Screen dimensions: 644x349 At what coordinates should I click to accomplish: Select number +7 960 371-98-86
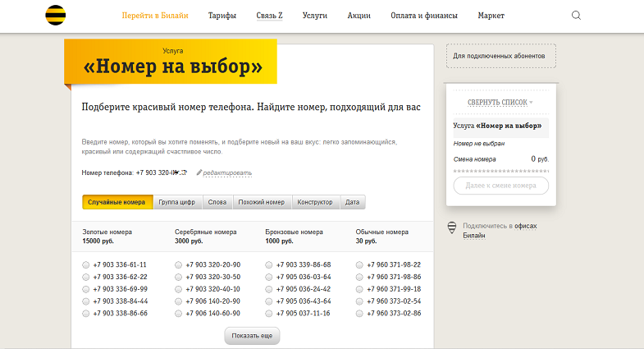click(x=359, y=277)
